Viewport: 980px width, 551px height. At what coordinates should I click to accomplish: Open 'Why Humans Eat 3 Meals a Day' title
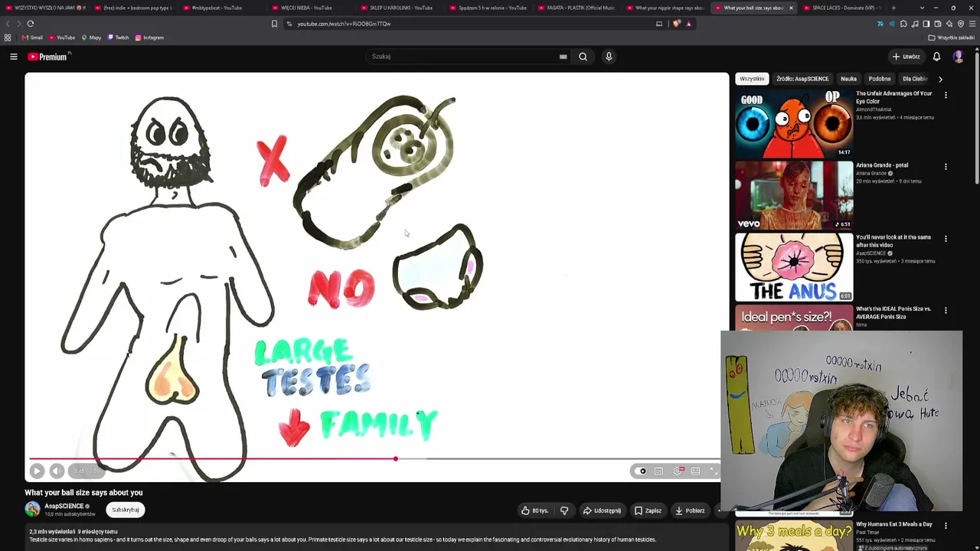[893, 524]
